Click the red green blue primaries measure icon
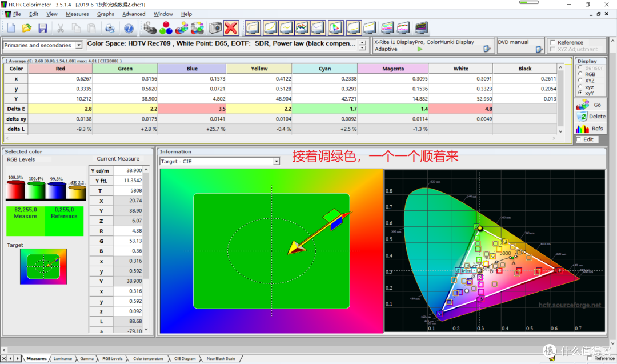 (166, 27)
